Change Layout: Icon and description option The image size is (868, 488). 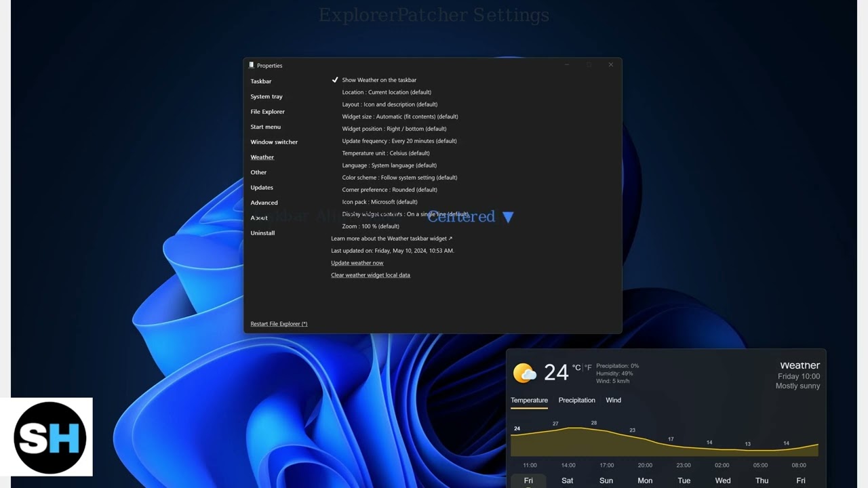pyautogui.click(x=390, y=104)
